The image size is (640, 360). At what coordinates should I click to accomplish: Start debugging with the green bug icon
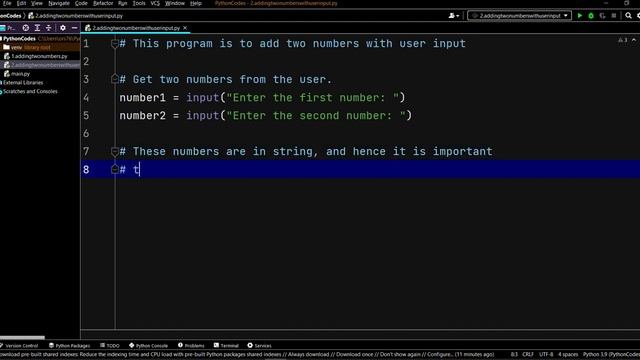coord(591,16)
